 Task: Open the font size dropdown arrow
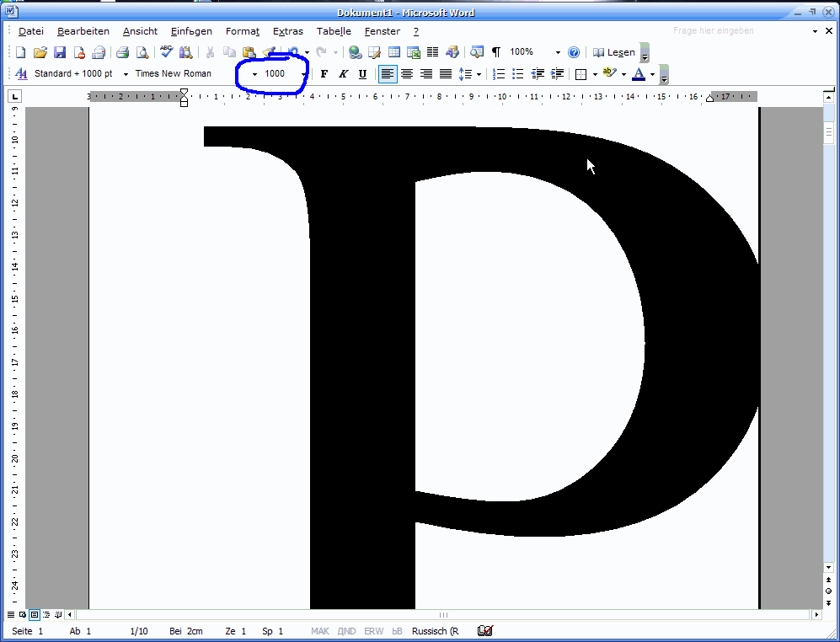tap(304, 74)
